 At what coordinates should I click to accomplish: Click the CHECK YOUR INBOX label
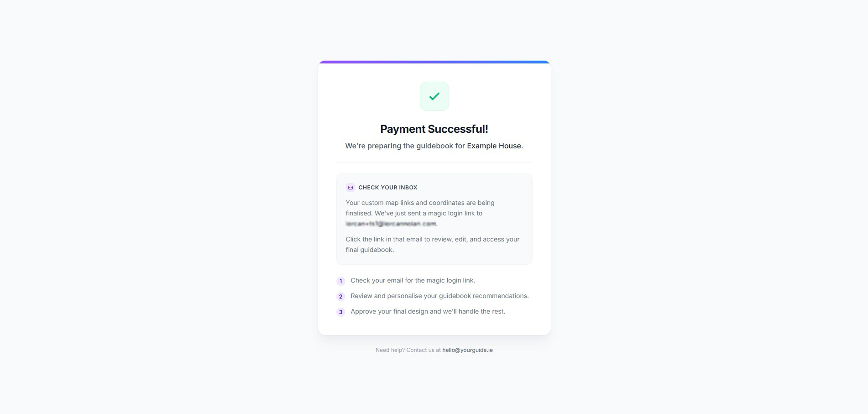[x=388, y=188]
